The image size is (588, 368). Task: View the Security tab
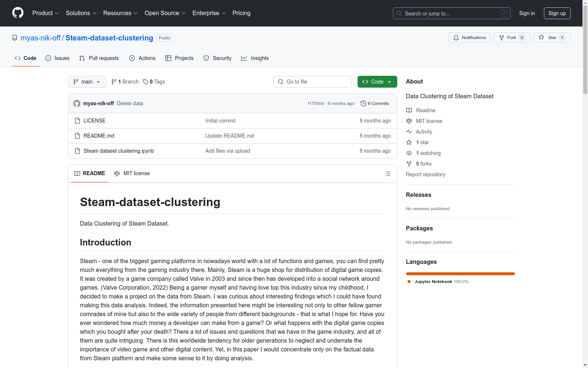tap(218, 58)
